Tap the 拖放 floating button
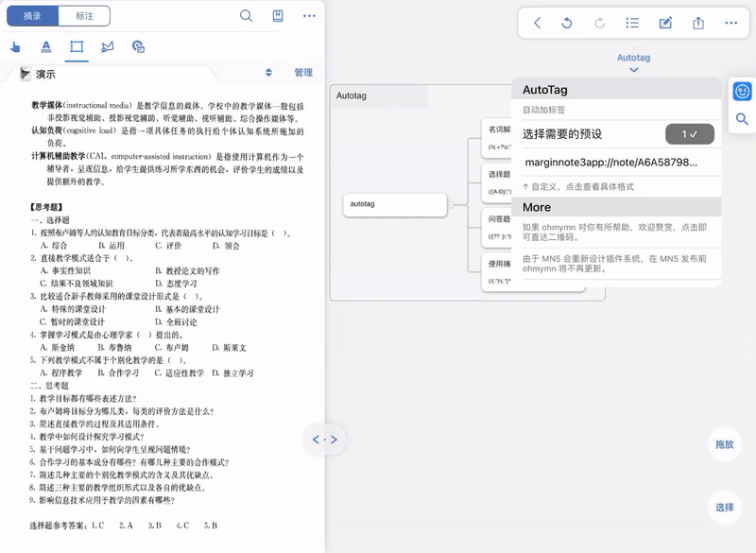 [x=724, y=444]
